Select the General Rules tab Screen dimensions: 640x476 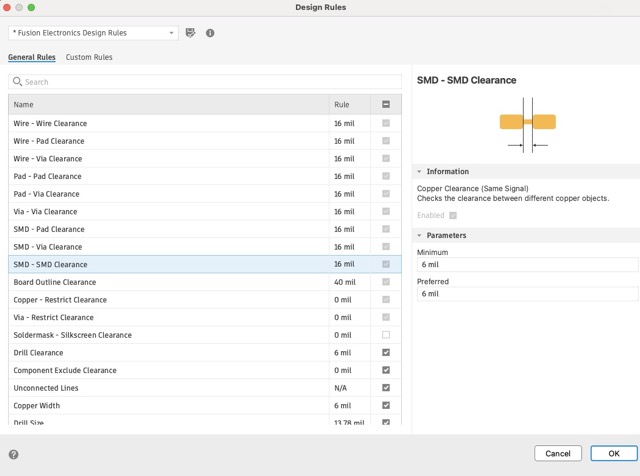click(x=32, y=58)
